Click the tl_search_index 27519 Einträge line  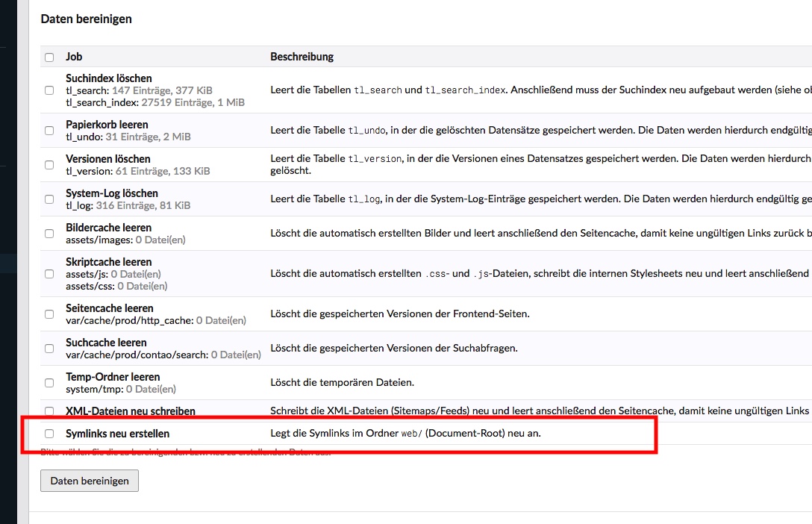point(155,102)
